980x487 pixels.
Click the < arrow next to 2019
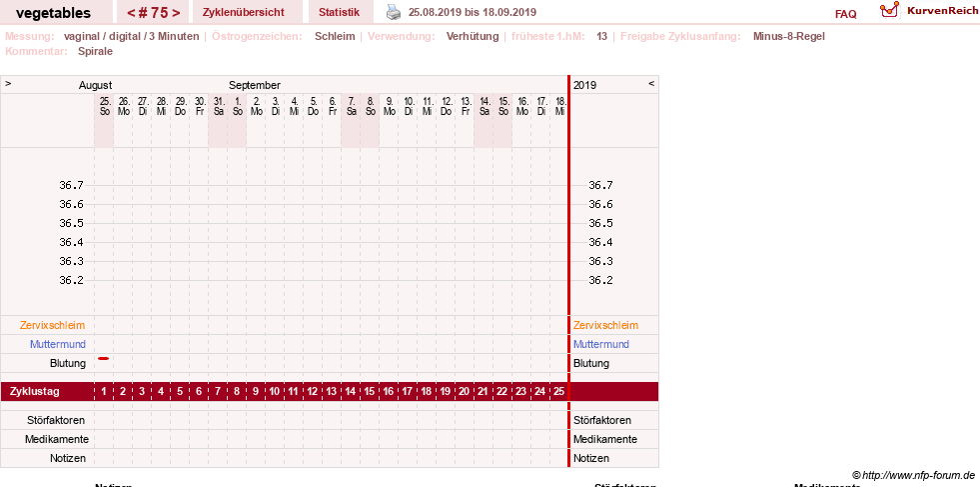651,83
